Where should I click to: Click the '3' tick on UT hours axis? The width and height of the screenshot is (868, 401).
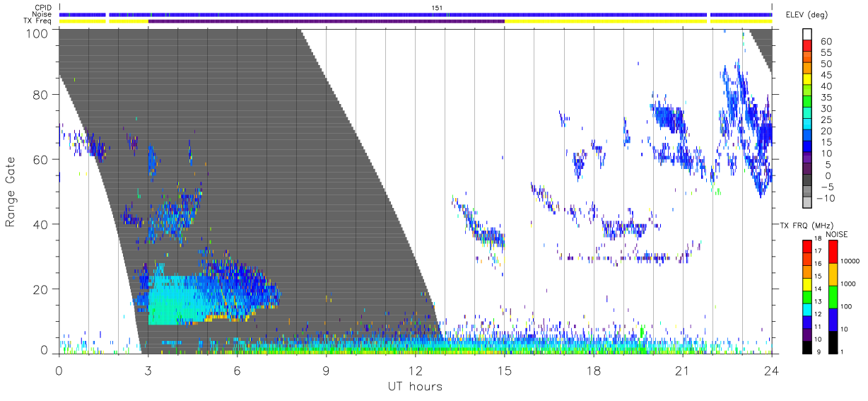148,370
